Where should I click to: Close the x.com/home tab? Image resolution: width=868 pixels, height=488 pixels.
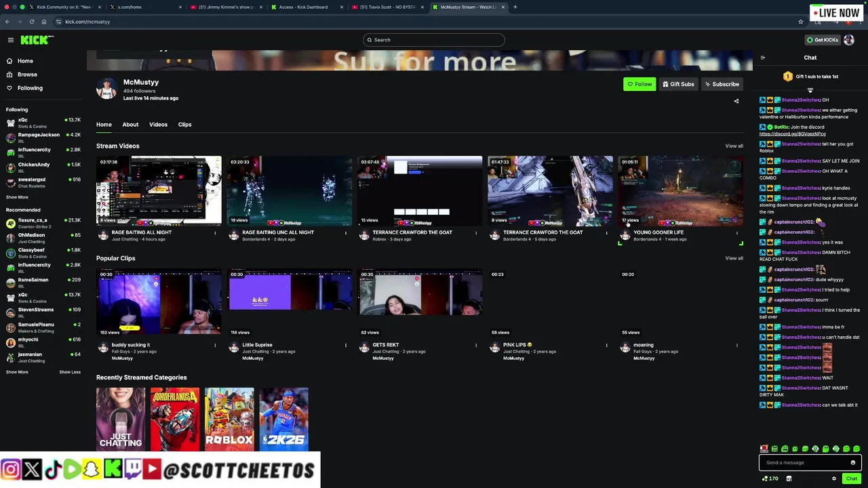pos(180,7)
